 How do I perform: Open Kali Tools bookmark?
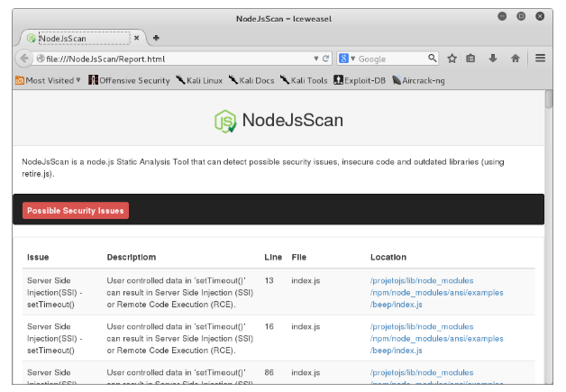(304, 80)
